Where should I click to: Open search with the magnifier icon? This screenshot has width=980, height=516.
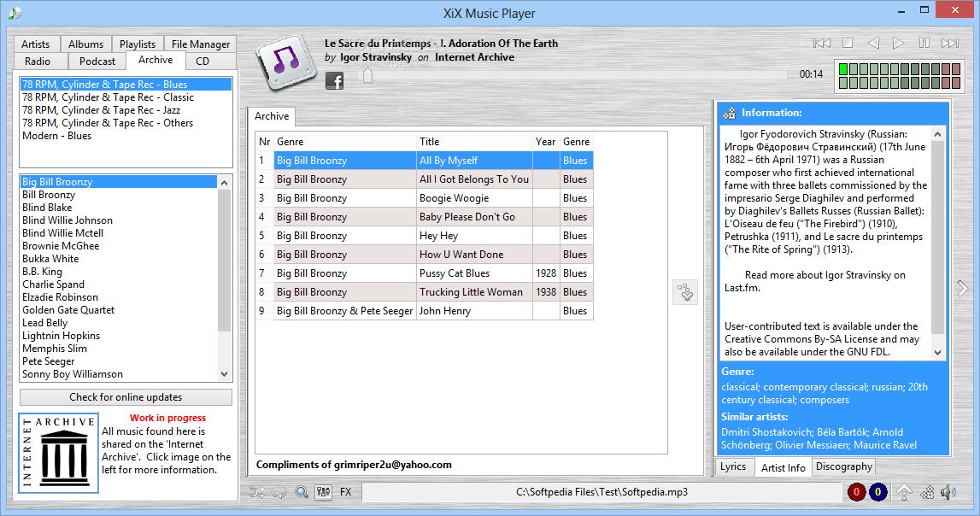[302, 492]
